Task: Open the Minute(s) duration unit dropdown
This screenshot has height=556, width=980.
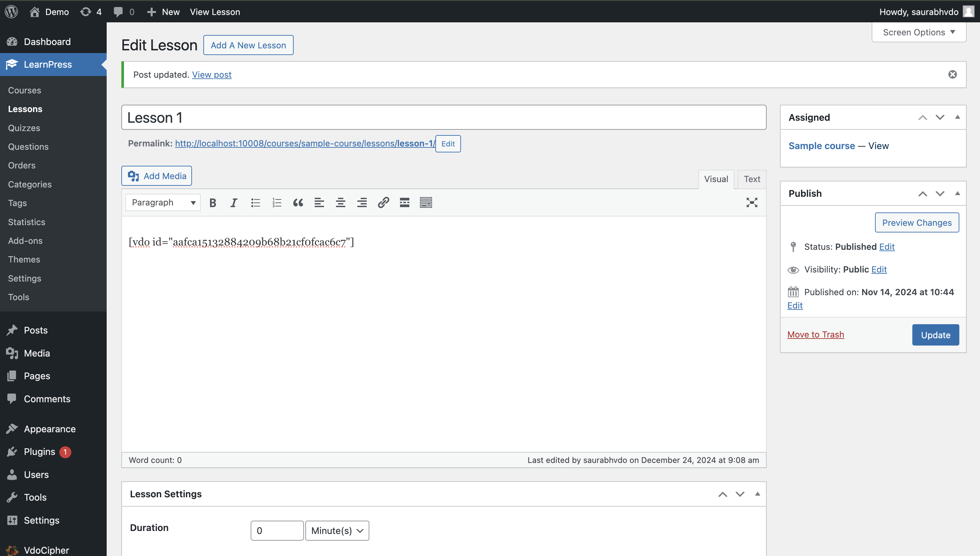Action: pyautogui.click(x=337, y=530)
